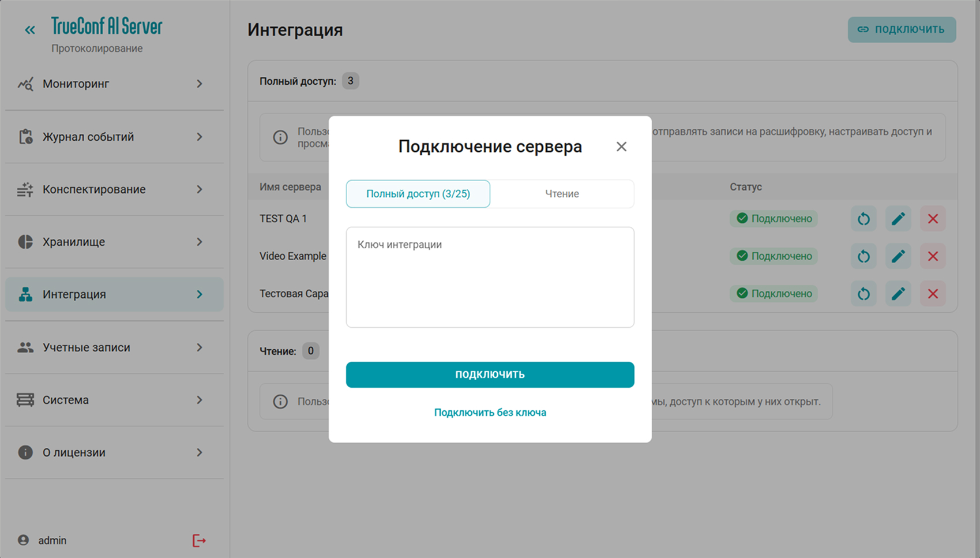Open the Учетные записи section

pyautogui.click(x=87, y=347)
